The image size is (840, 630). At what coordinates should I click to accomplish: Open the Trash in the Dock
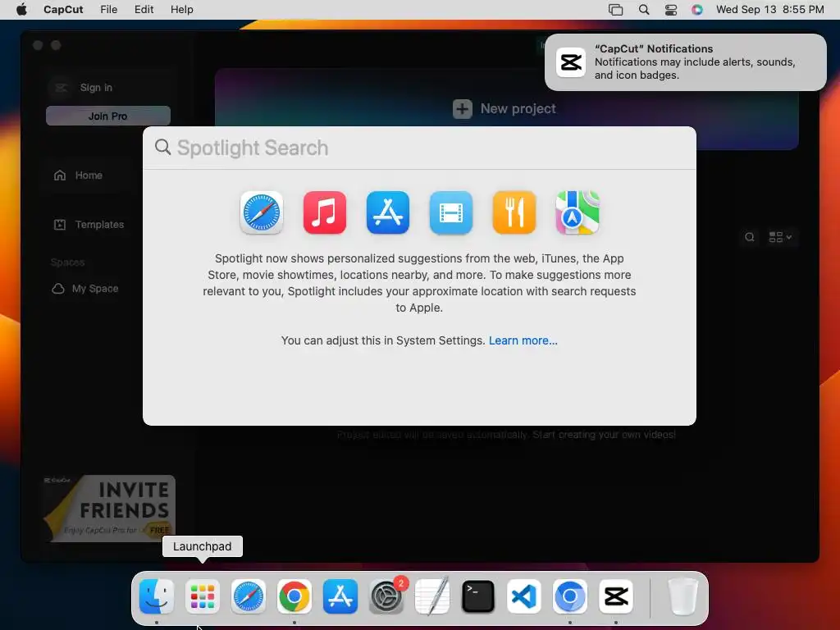pyautogui.click(x=682, y=596)
